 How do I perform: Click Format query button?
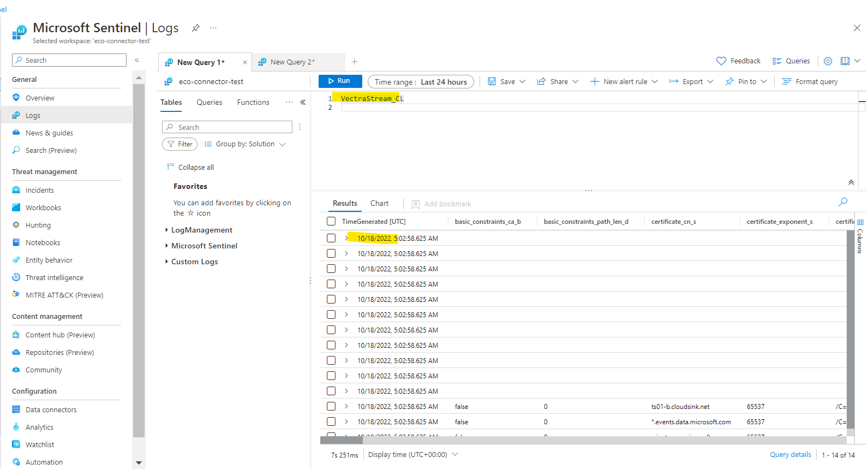810,81
